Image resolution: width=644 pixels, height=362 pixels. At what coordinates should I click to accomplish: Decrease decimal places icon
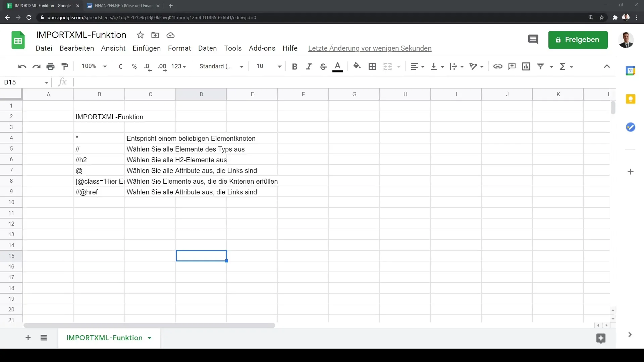pos(148,67)
